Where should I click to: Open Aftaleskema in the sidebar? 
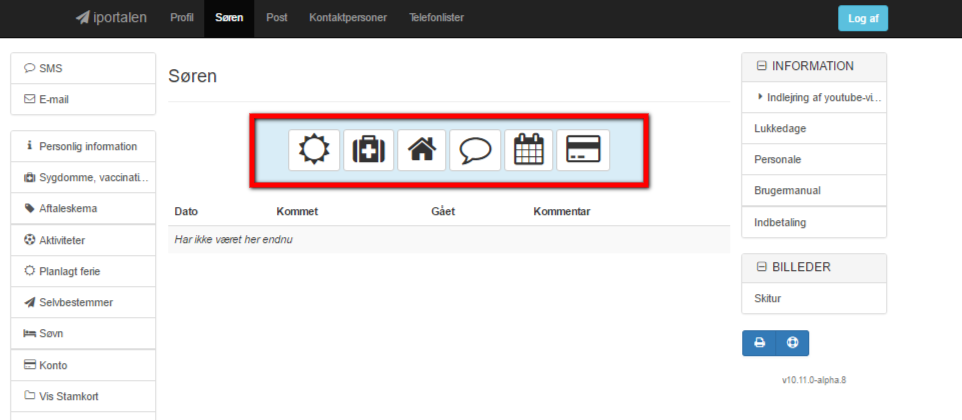(83, 208)
